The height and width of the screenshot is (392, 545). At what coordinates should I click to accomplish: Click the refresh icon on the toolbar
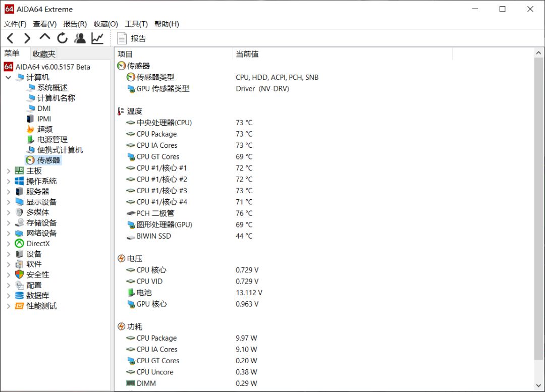coord(62,38)
